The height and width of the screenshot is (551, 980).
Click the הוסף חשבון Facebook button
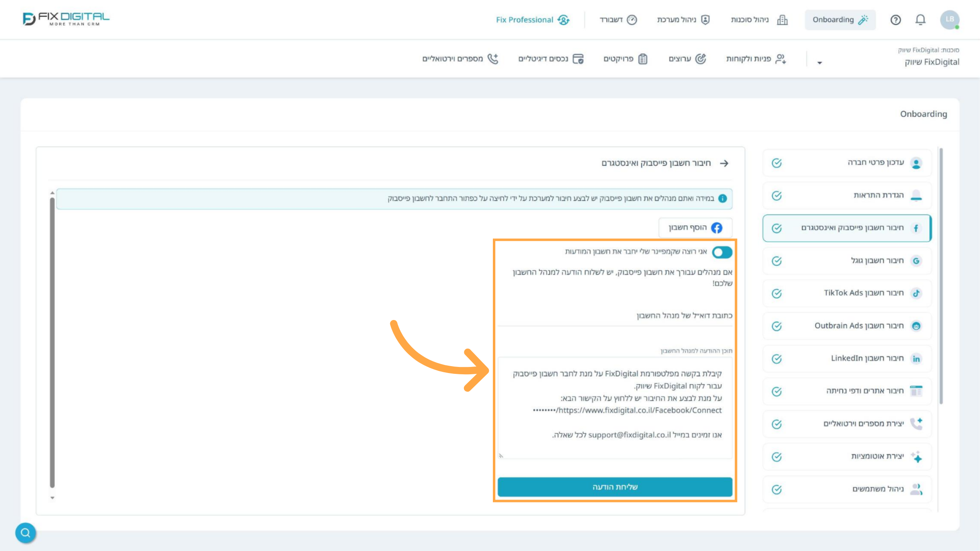pos(695,227)
